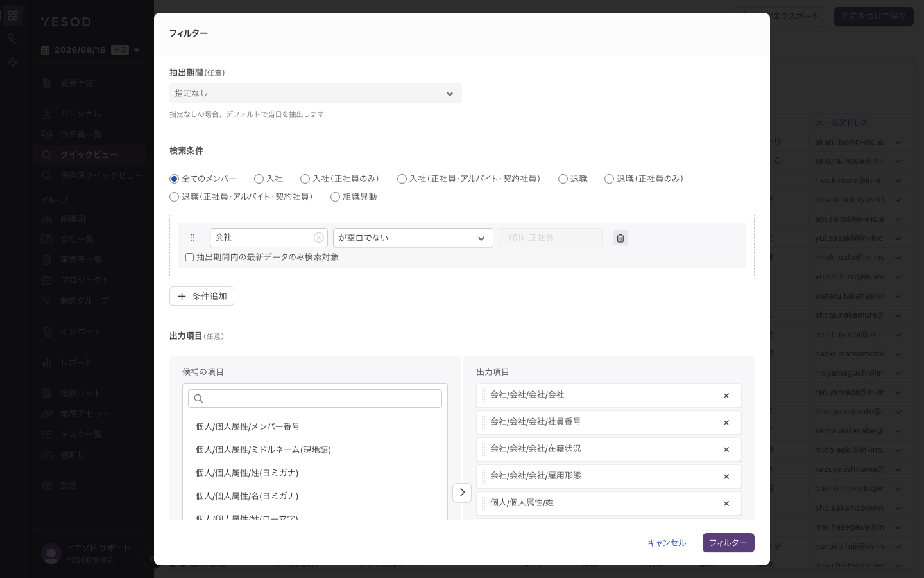
Task: Open the が空白でない operator dropdown
Action: (413, 238)
